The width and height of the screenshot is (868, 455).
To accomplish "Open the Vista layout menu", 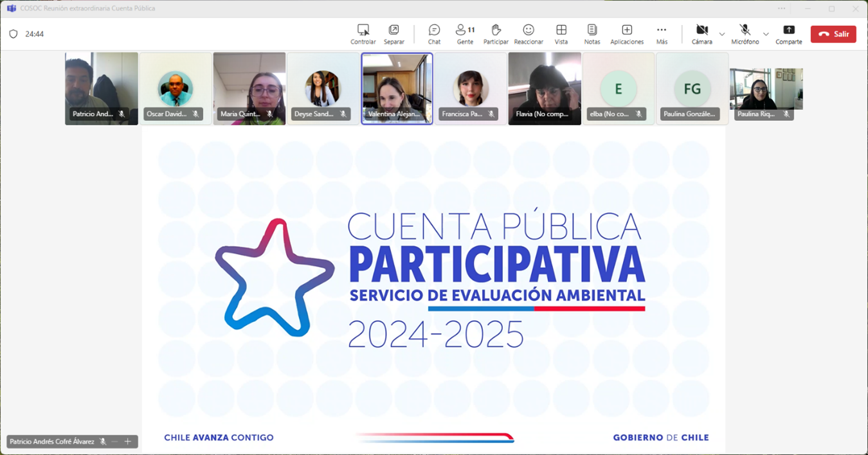I will (561, 34).
